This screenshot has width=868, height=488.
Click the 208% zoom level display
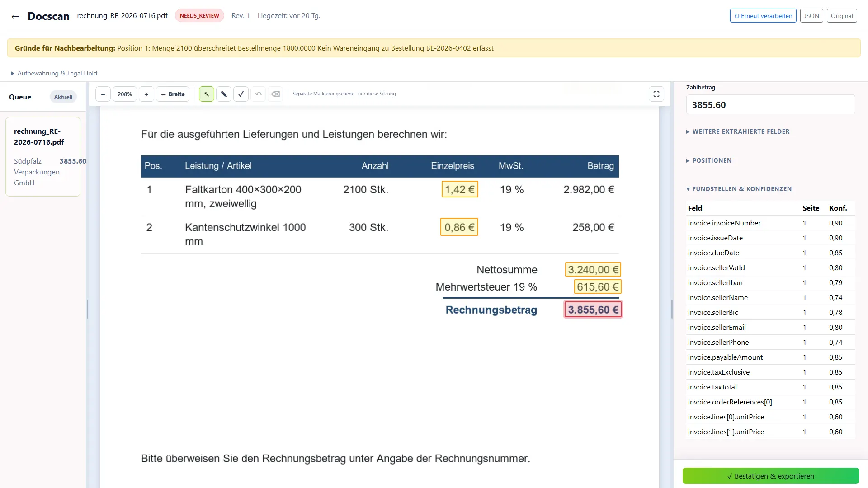click(125, 94)
